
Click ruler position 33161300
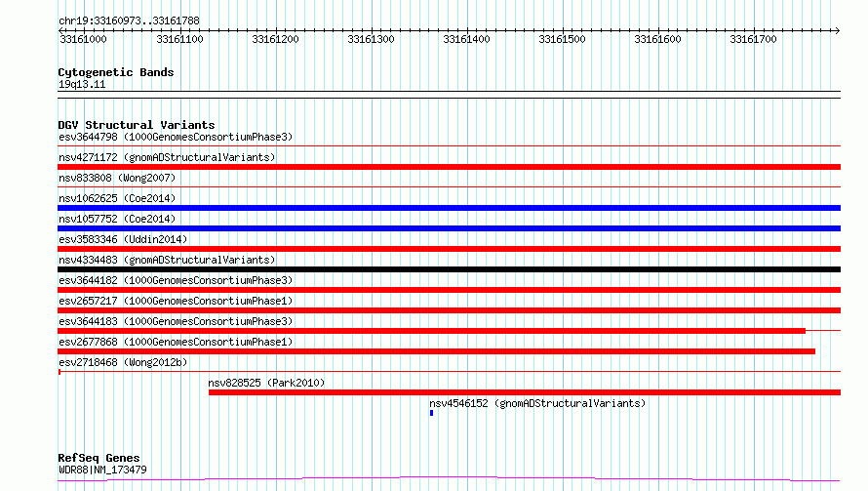point(371,39)
